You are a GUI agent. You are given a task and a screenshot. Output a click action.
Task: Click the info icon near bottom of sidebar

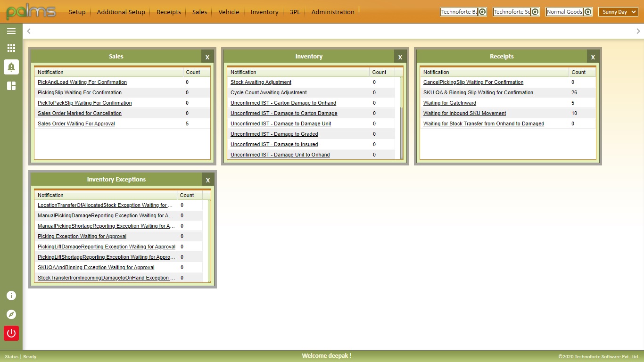[11, 296]
